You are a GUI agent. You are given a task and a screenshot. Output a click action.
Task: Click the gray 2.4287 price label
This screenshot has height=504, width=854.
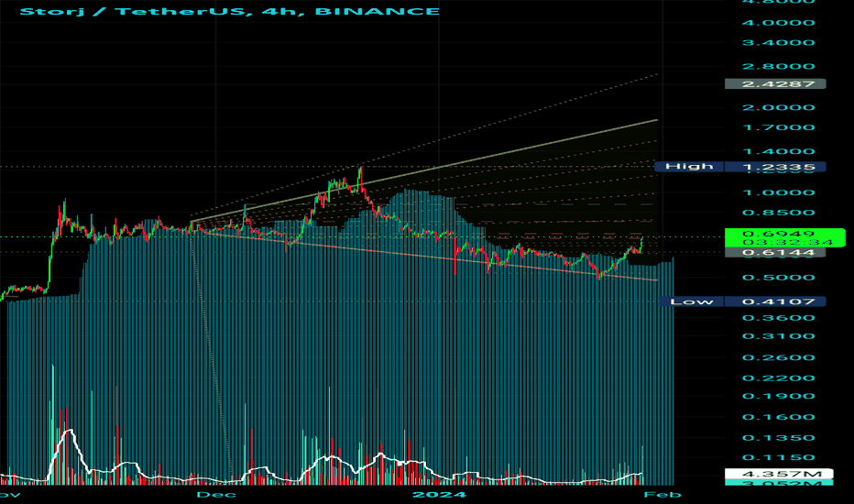[x=775, y=84]
